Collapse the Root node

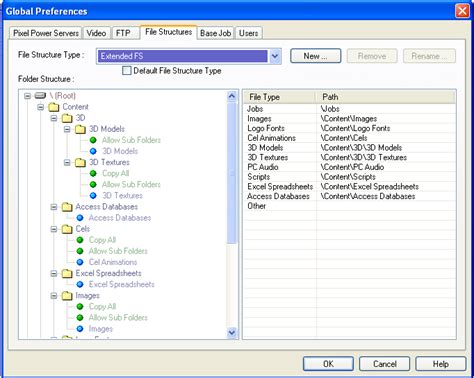coord(27,96)
